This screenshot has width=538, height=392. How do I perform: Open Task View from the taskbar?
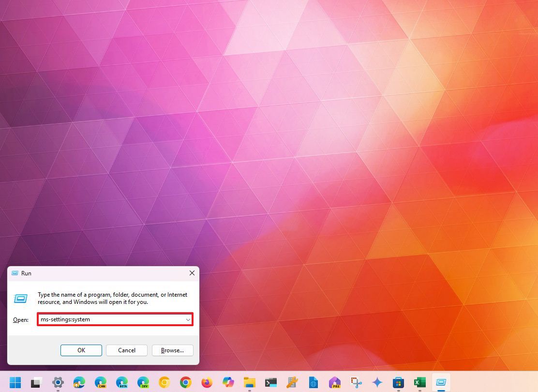tap(37, 382)
